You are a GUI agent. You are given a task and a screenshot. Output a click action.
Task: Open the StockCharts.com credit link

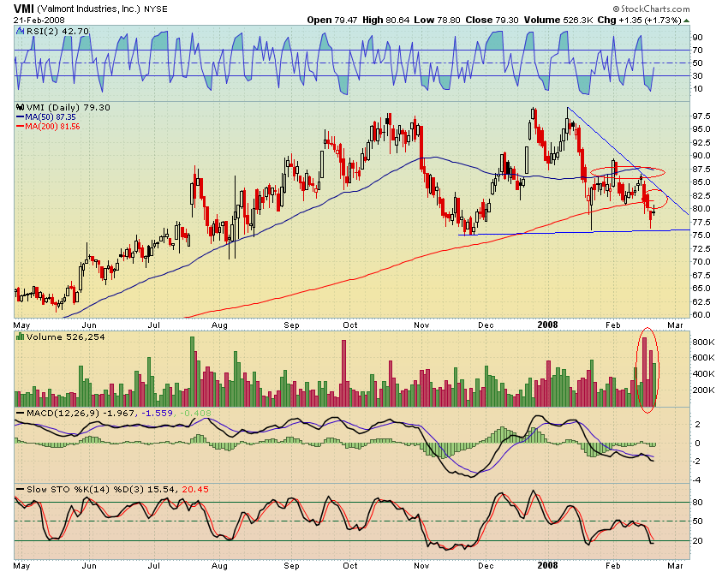point(652,9)
